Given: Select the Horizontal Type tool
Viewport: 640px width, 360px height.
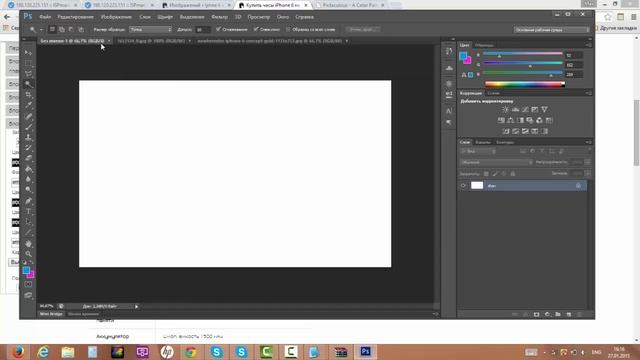Looking at the screenshot, I should tap(28, 211).
